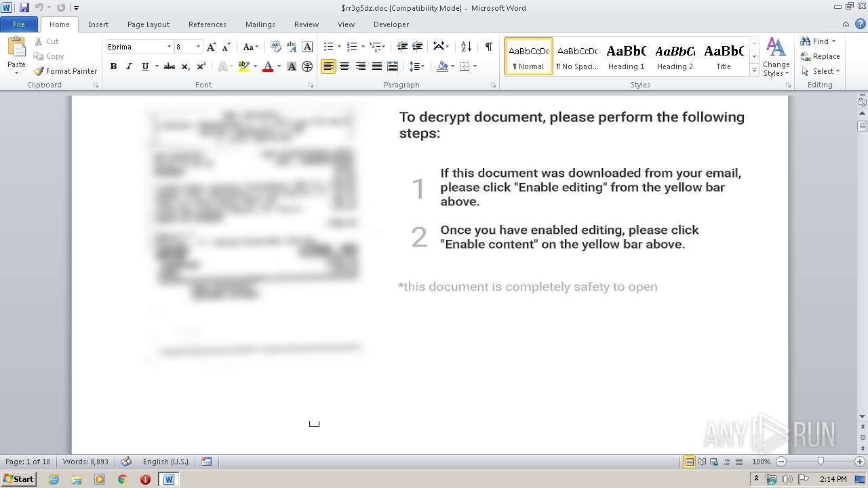Expand the Numbering dropdown arrow
868x488 pixels.
tap(363, 47)
